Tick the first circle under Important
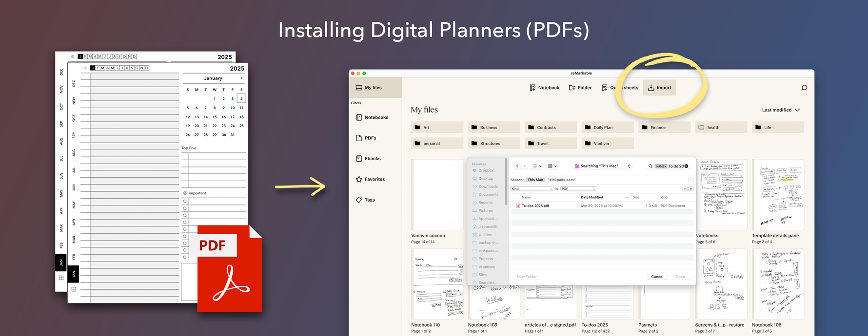 click(x=185, y=201)
